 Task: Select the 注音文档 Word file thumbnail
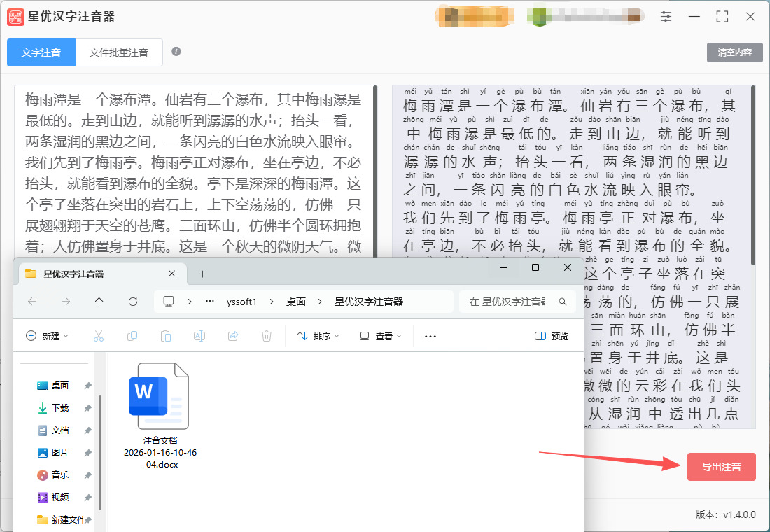(x=159, y=396)
